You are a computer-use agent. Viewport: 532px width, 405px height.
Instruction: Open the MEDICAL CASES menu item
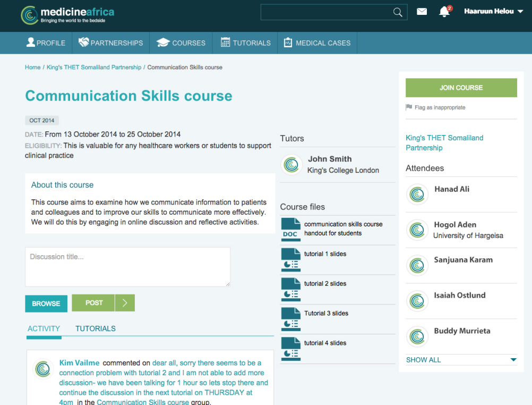(x=317, y=43)
